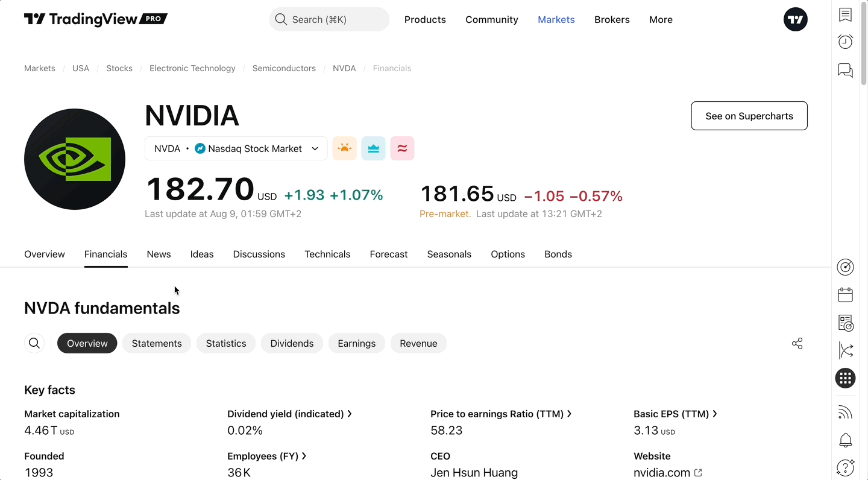Click the external link icon next to nvidia.com
Screen dimensions: 868x480
[x=698, y=473]
